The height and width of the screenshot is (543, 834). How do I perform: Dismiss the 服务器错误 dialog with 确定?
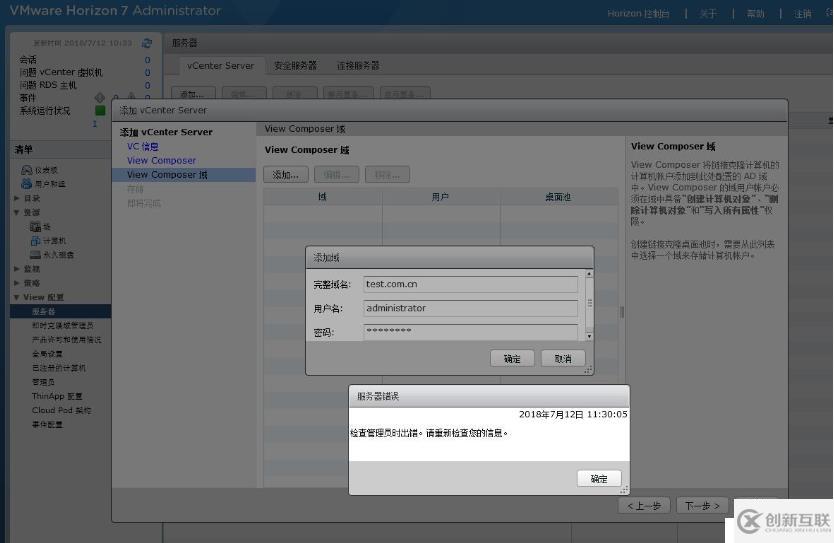(599, 478)
